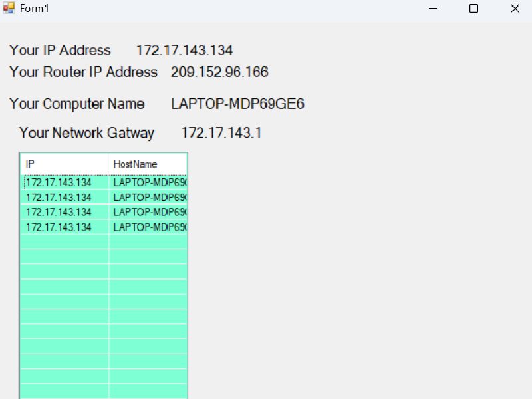532x399 pixels.
Task: Click the first row's HostName cell
Action: (150, 182)
